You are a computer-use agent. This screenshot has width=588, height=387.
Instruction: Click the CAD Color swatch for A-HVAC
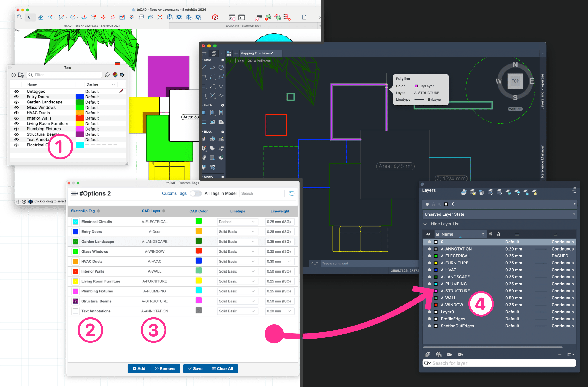coord(198,261)
